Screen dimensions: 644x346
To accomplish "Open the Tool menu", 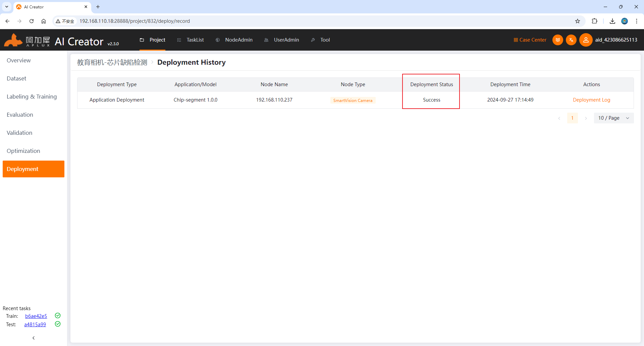I will (x=321, y=40).
